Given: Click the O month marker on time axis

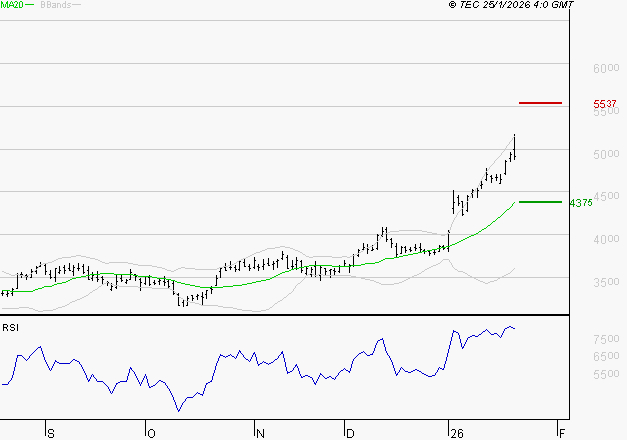Looking at the screenshot, I should click(151, 434).
